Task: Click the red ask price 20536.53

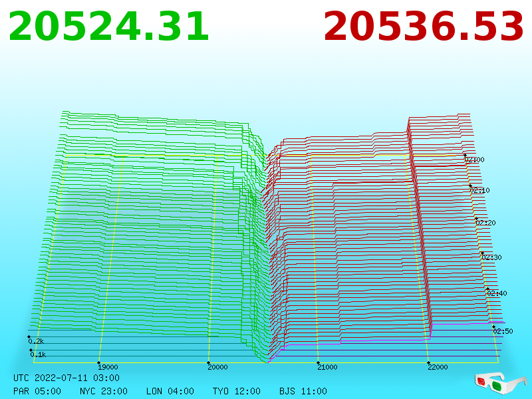Action: 424,27
